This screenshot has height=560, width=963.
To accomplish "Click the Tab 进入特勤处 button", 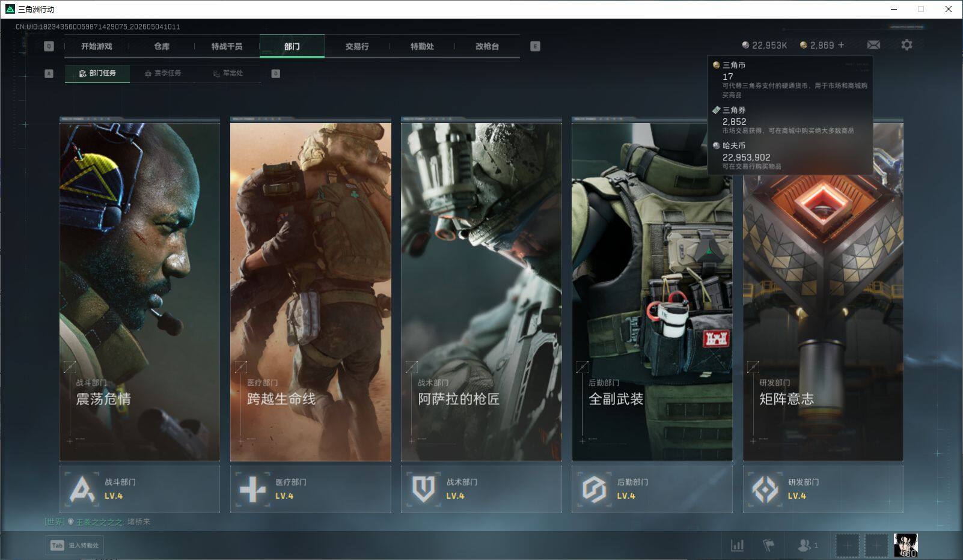I will click(75, 546).
